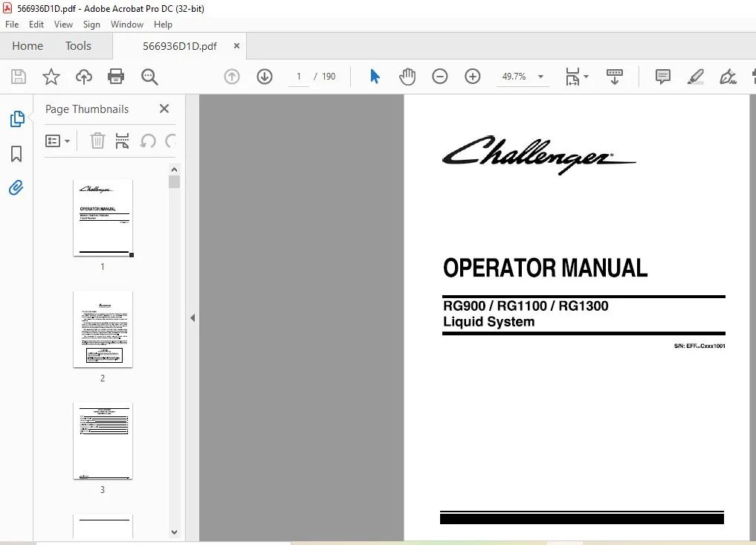Open the Window menu
The image size is (756, 545).
(127, 24)
